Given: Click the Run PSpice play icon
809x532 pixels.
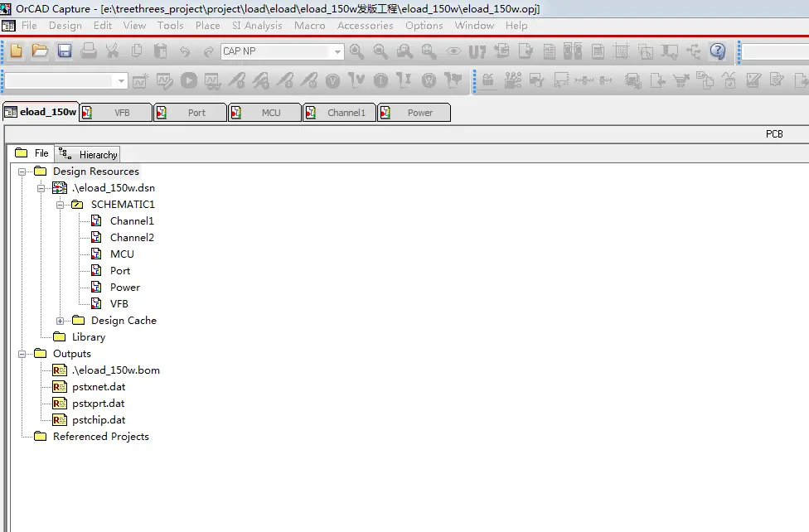Looking at the screenshot, I should (x=189, y=80).
